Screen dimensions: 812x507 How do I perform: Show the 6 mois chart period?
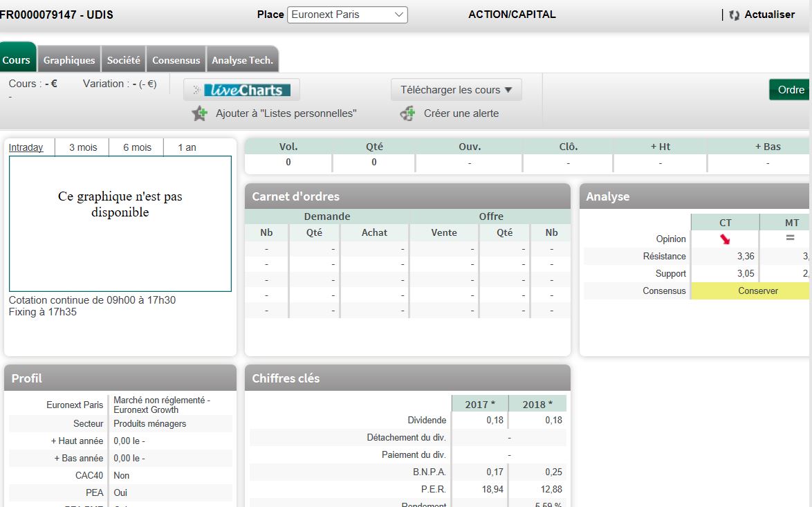(x=137, y=147)
